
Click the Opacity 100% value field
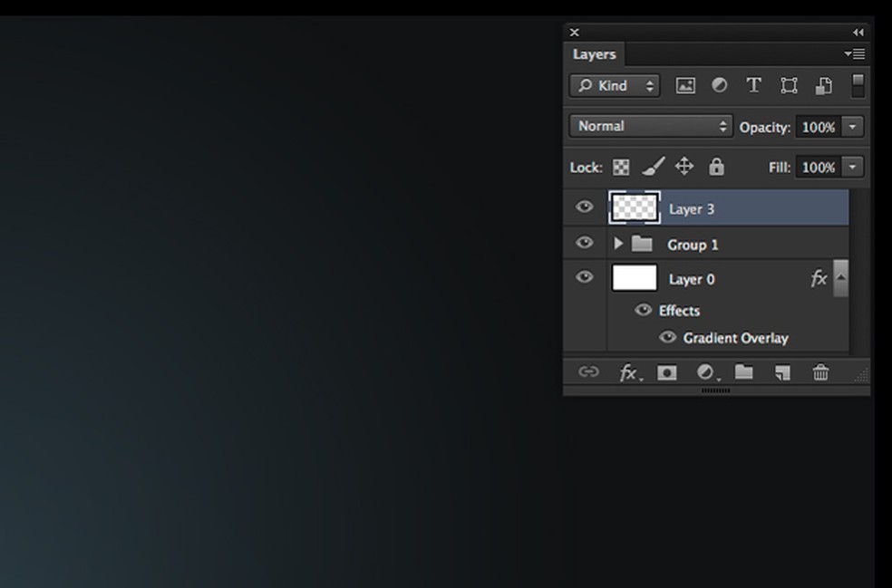coord(818,127)
